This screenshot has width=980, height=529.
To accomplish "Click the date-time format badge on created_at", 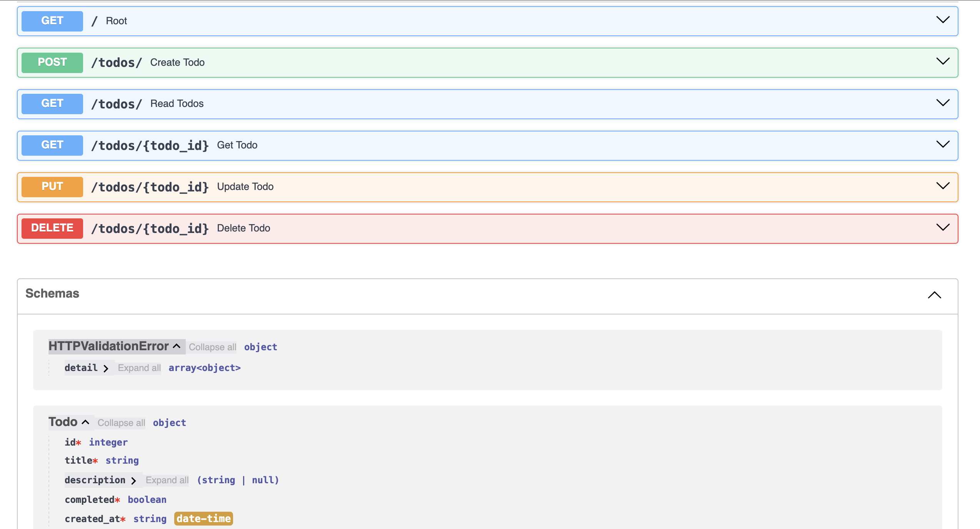I will pyautogui.click(x=203, y=518).
